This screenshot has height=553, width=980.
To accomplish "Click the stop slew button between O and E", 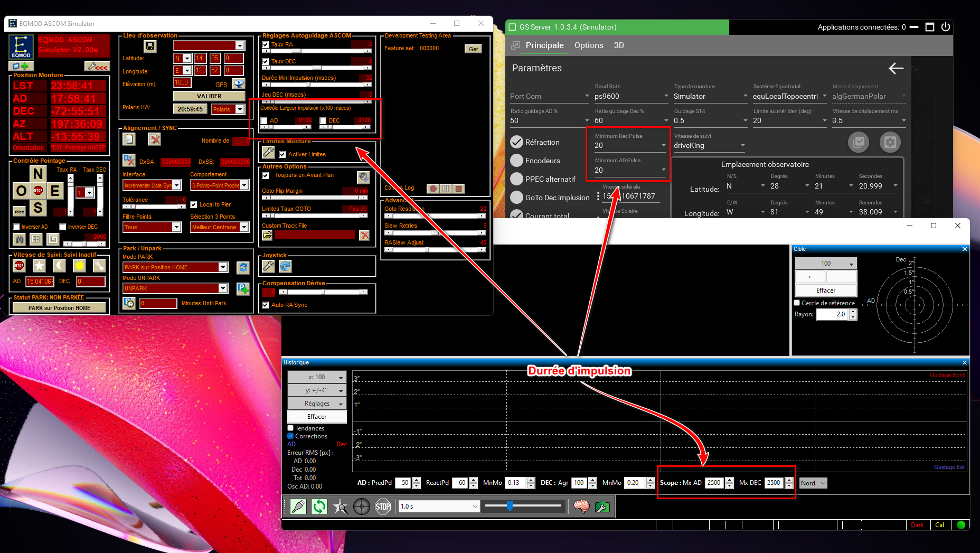I will pyautogui.click(x=38, y=190).
